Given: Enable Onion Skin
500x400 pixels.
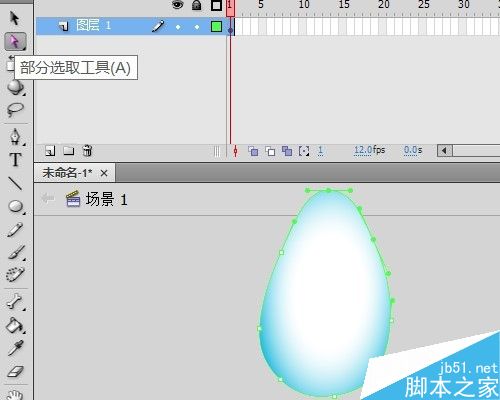Looking at the screenshot, I should click(253, 151).
